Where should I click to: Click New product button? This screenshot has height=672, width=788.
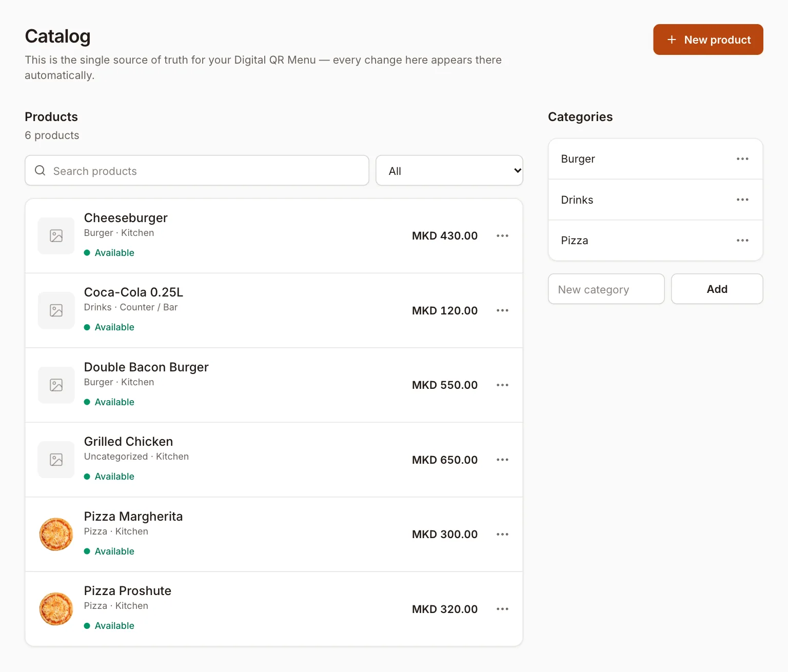pos(708,39)
